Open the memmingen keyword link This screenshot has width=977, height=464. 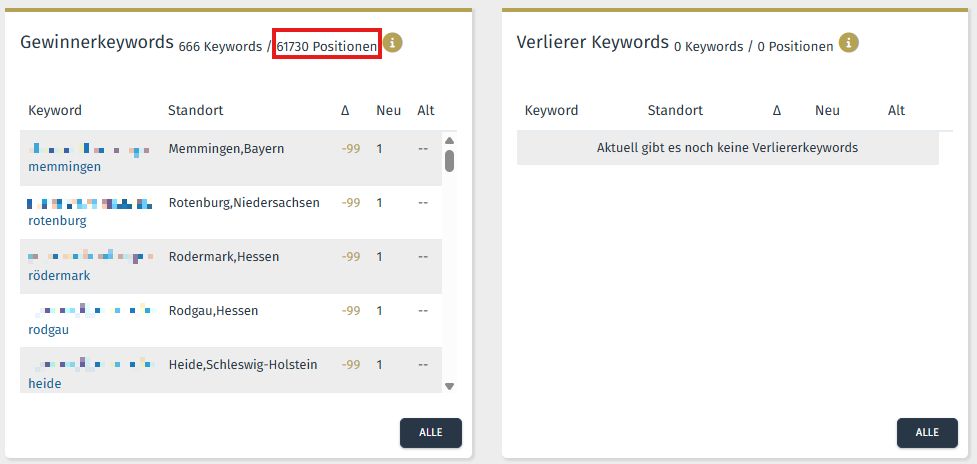(64, 167)
